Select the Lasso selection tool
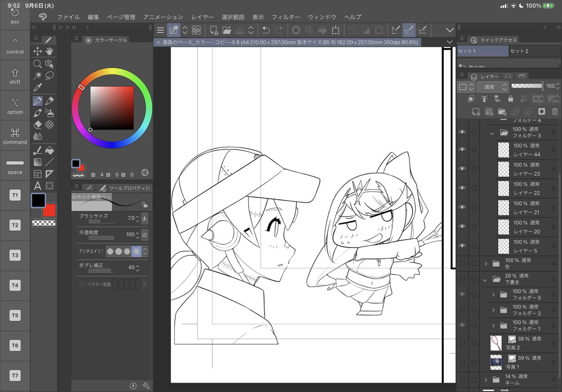Screen dimensions: 562x392 49,75
